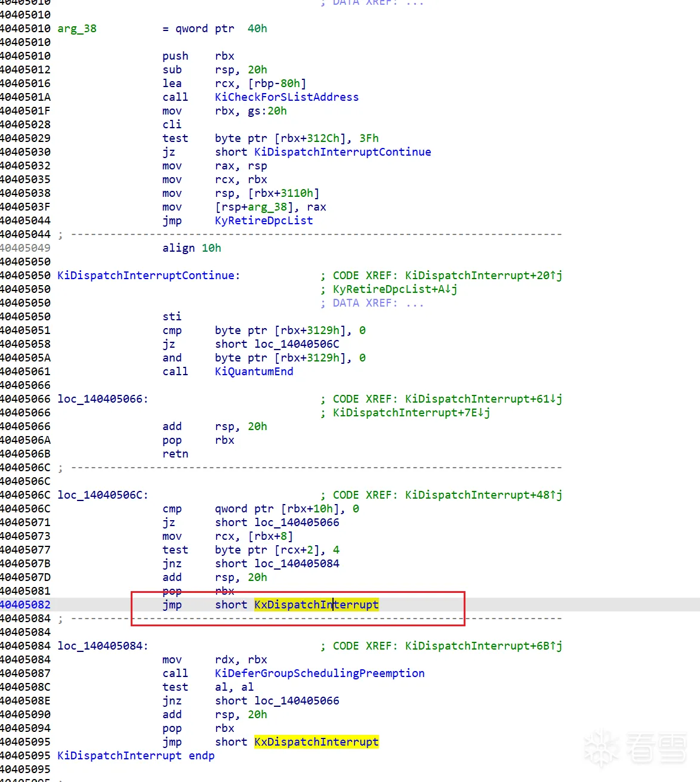The image size is (700, 782).
Task: Click the al, al operand
Action: [235, 687]
